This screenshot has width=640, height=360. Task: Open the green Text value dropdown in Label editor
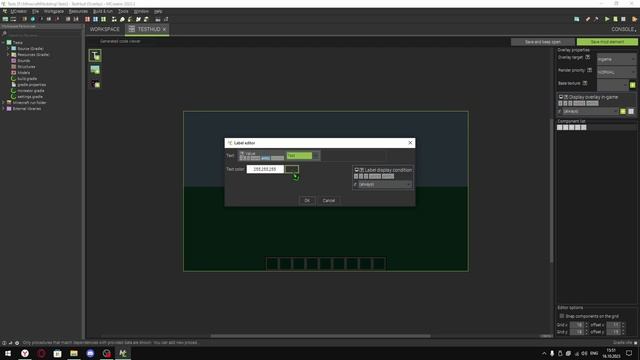pos(303,156)
